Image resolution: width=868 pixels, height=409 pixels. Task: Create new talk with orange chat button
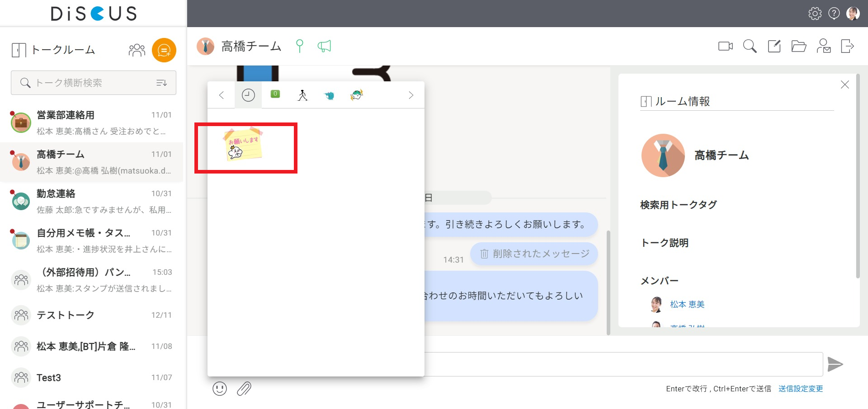(164, 50)
